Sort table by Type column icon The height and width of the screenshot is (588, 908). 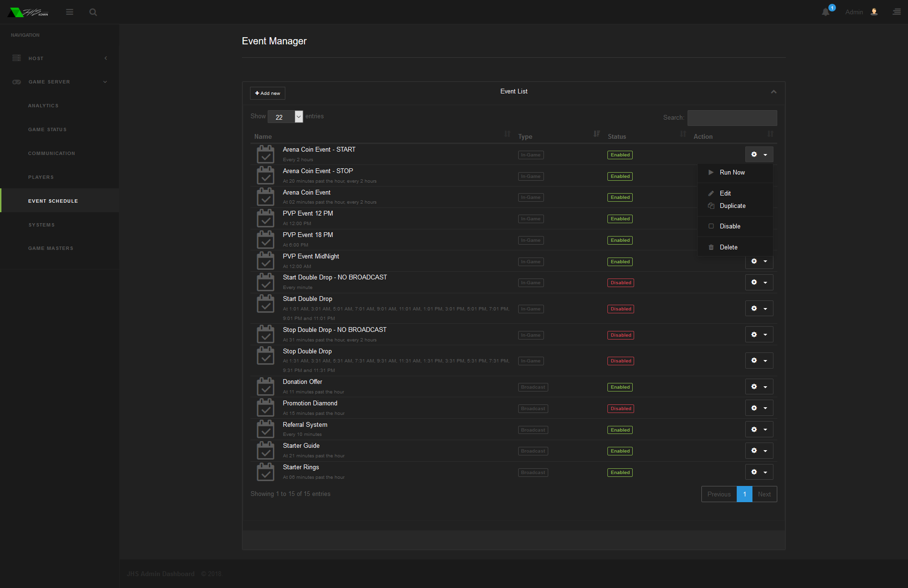click(x=596, y=134)
